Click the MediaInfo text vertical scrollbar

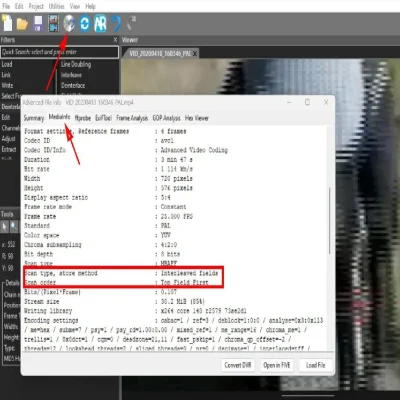330,237
